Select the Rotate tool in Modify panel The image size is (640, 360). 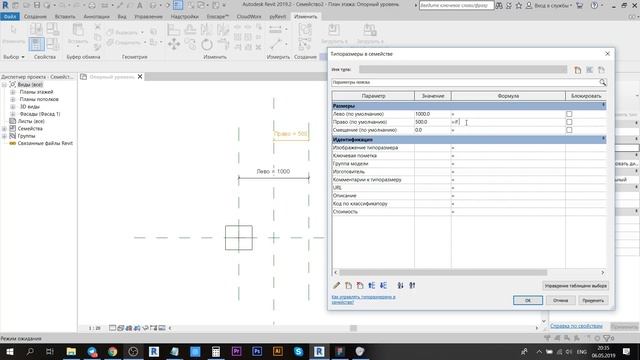[x=207, y=44]
